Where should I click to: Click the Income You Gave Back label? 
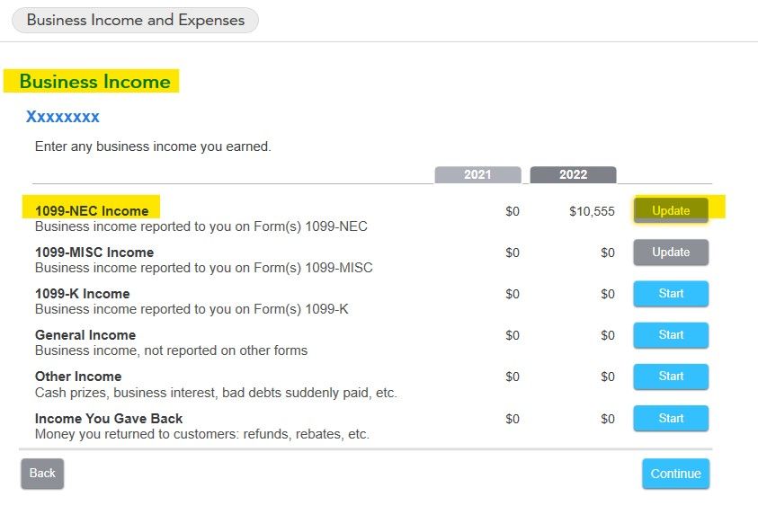click(109, 419)
